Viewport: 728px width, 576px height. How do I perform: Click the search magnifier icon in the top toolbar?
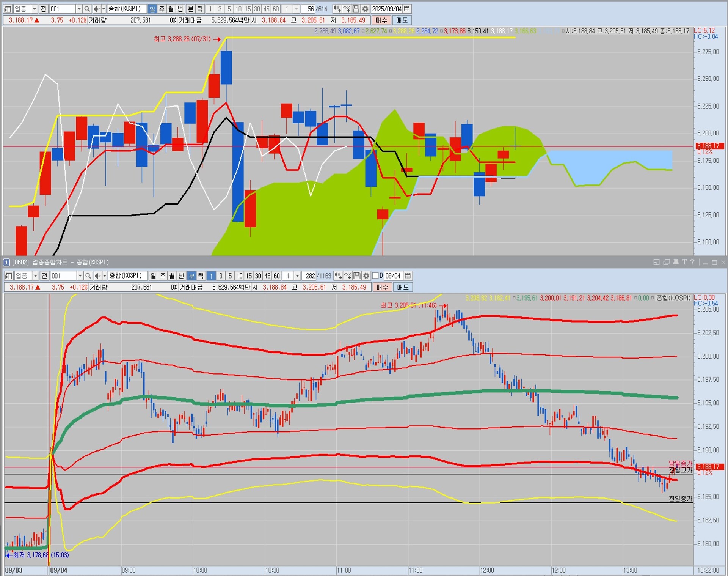pyautogui.click(x=87, y=9)
